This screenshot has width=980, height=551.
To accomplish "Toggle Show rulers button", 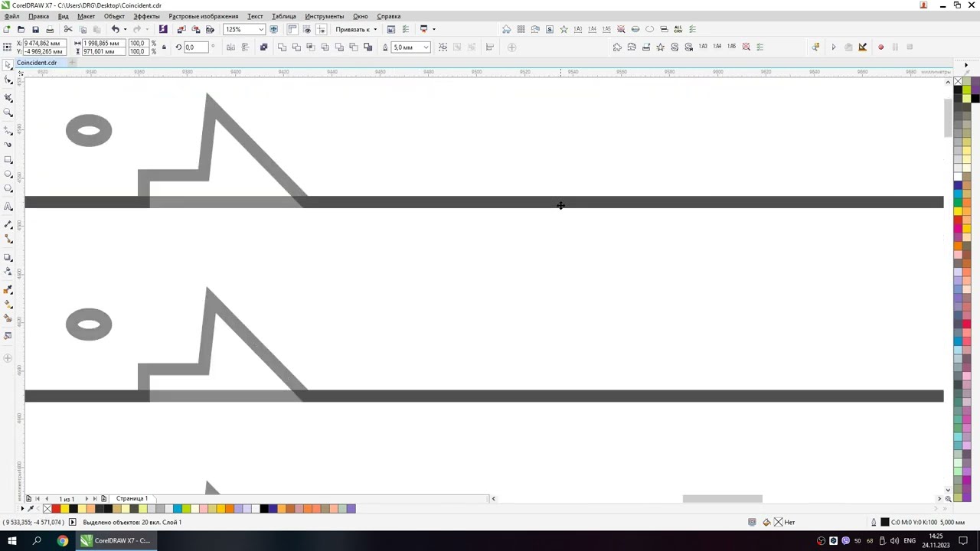I will point(292,30).
